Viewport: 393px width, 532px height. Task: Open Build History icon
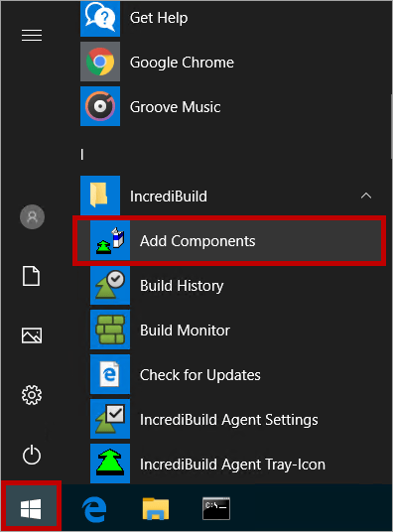[110, 285]
